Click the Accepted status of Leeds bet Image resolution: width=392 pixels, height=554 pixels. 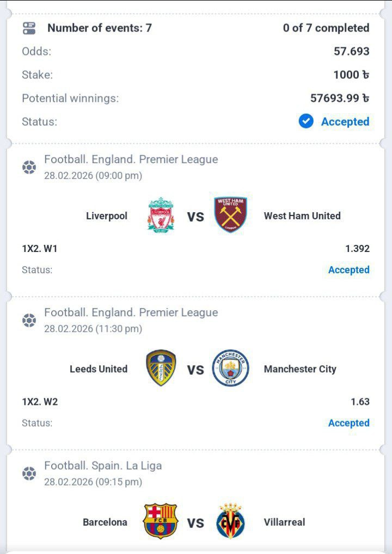click(x=348, y=423)
